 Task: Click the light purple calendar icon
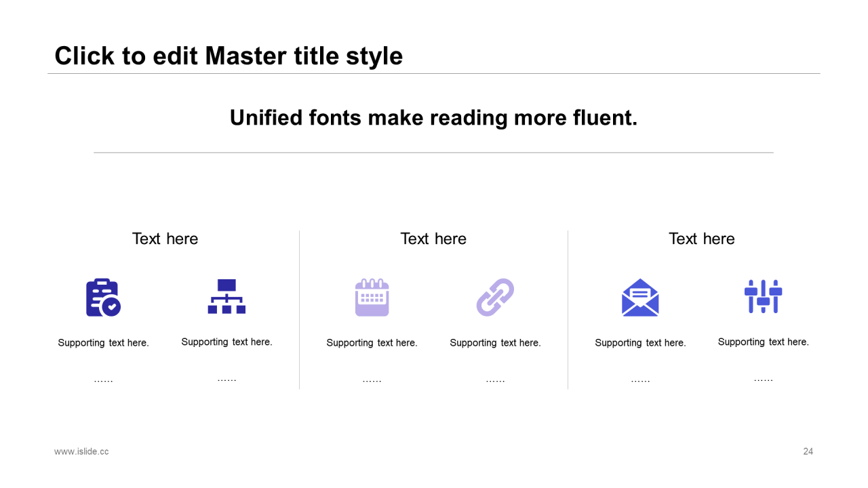point(372,298)
